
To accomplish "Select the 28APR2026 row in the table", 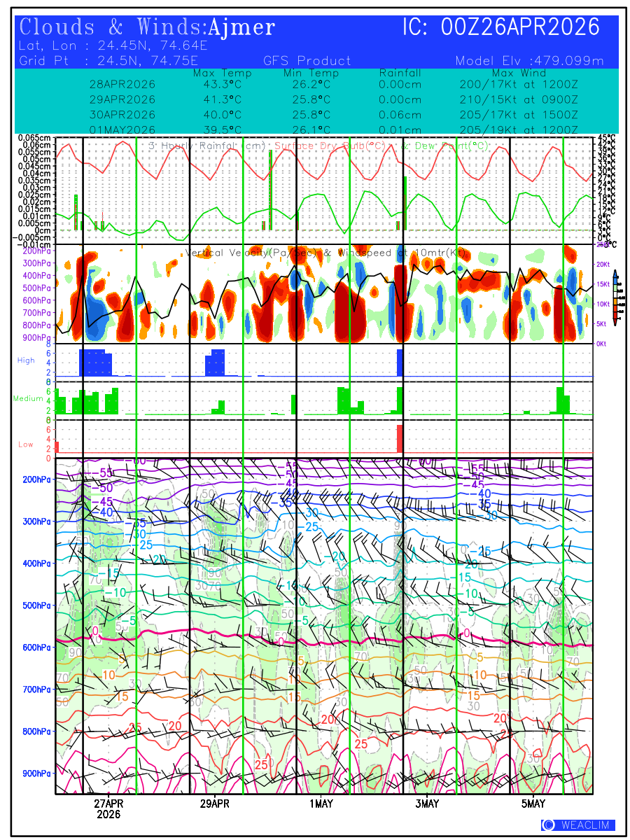I will (122, 84).
